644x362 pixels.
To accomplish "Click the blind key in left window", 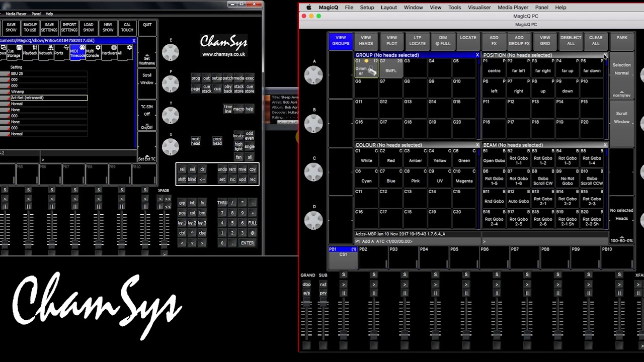I will click(x=192, y=179).
